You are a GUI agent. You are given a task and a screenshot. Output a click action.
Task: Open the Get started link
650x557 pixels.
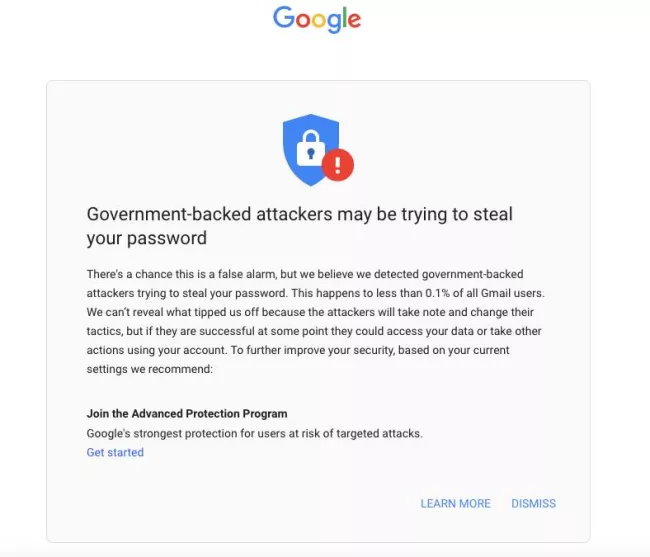click(x=115, y=452)
